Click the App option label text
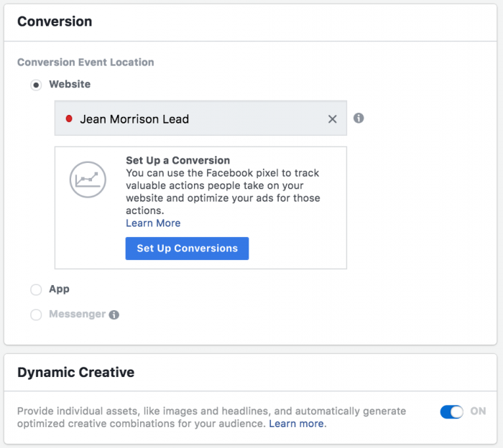 [59, 289]
